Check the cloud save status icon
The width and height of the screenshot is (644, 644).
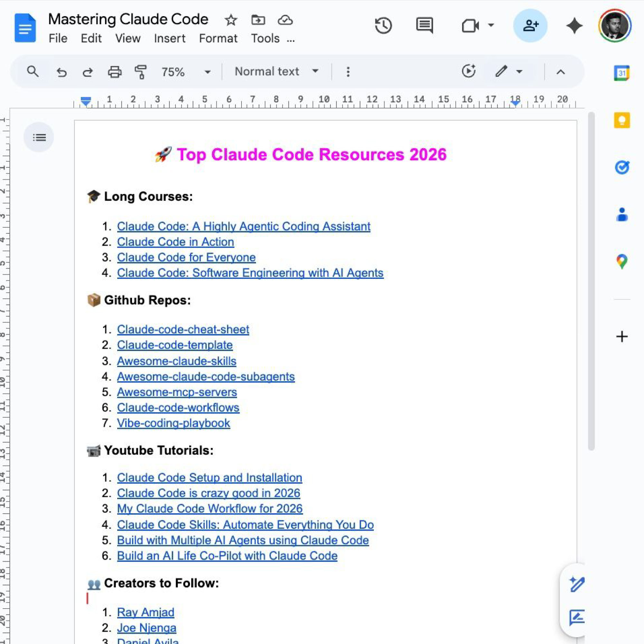(285, 20)
